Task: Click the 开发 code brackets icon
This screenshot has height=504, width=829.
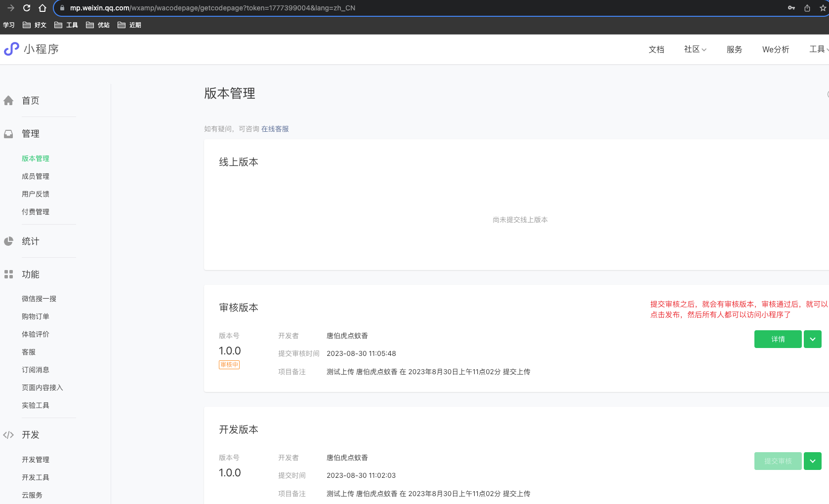Action: [x=8, y=435]
